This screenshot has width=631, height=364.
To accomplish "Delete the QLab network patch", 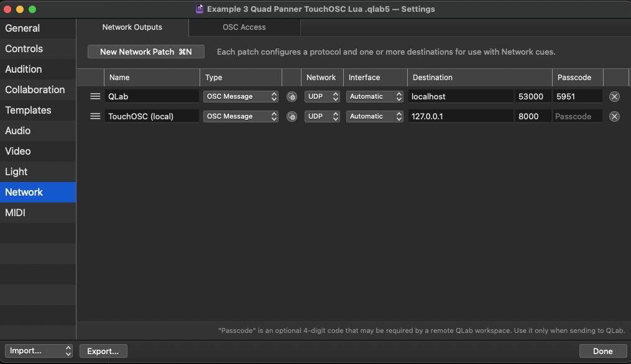I will click(x=614, y=96).
